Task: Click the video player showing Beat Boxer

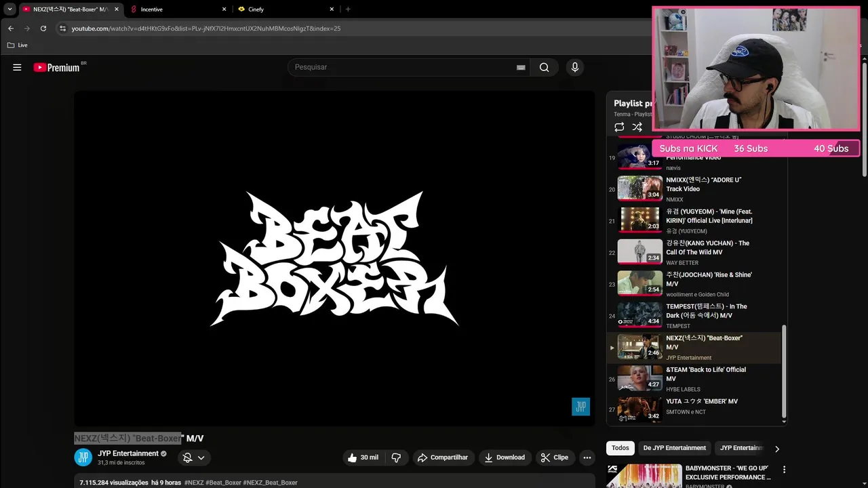Action: pyautogui.click(x=334, y=259)
